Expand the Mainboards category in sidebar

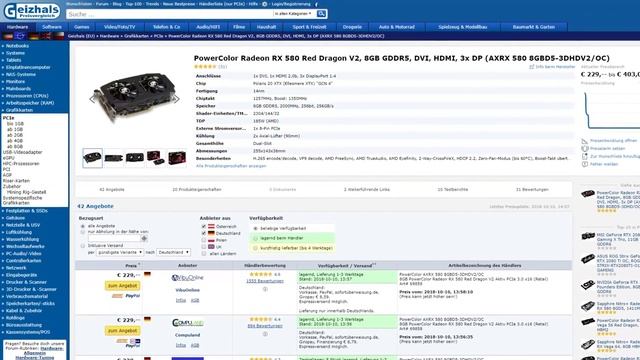click(x=18, y=89)
